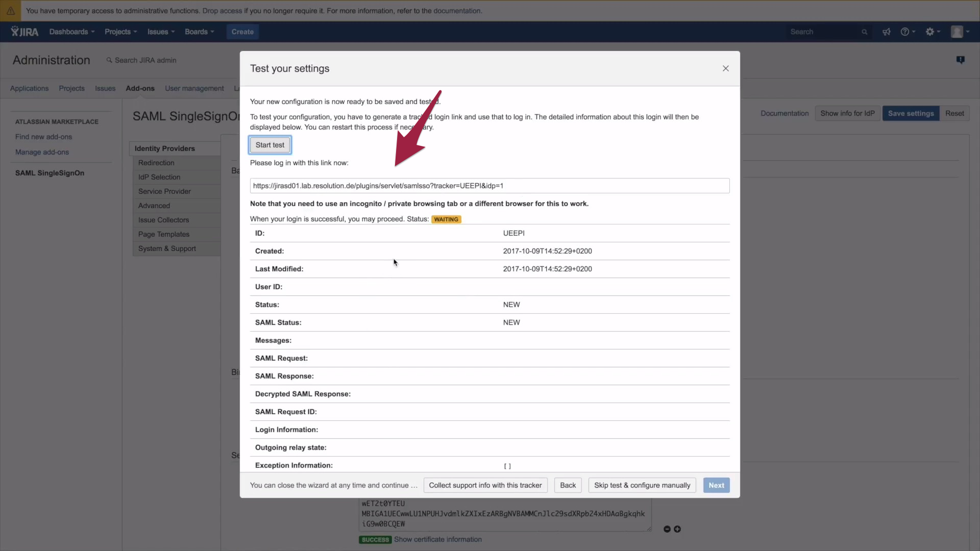This screenshot has width=980, height=551.
Task: Switch to Applications admin tab
Action: coord(29,88)
